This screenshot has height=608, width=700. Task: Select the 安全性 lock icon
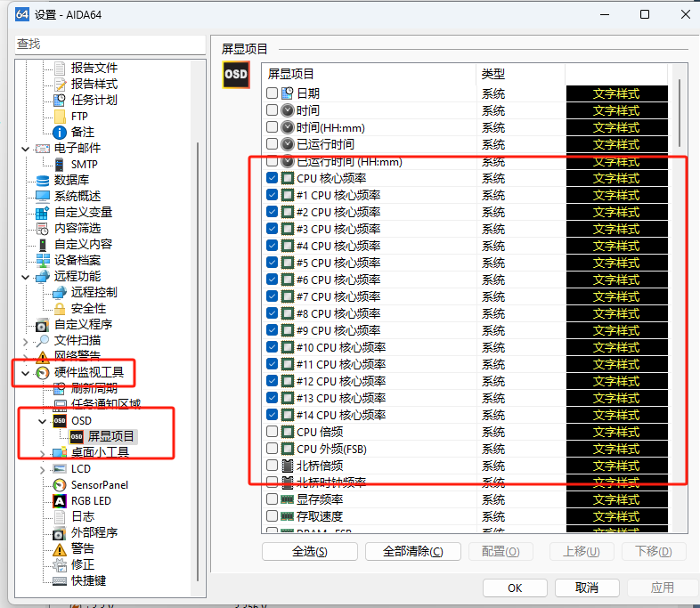click(x=60, y=309)
